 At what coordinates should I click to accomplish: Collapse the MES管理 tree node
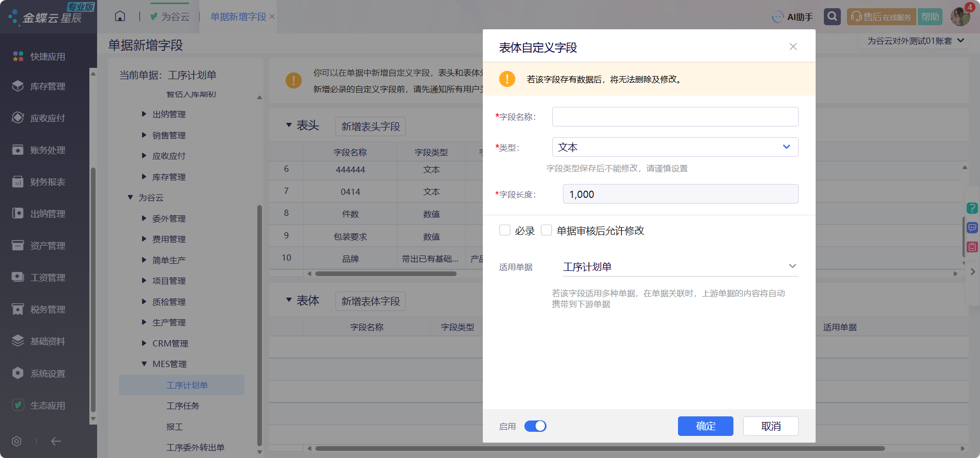(x=144, y=364)
